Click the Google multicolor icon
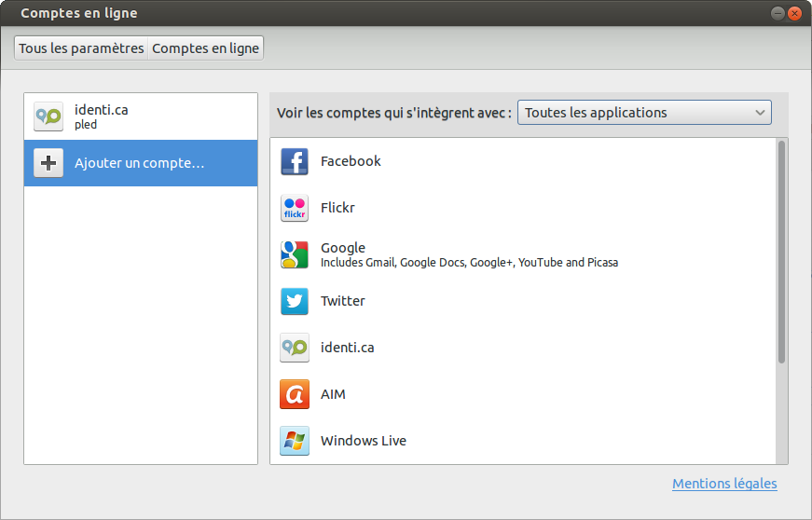Screen dimensions: 812x520 pyautogui.click(x=295, y=254)
